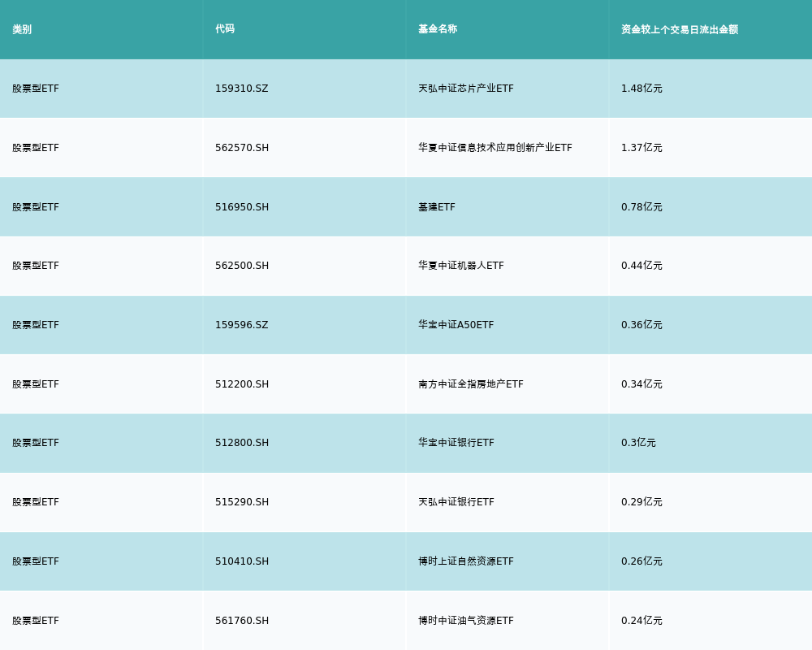The width and height of the screenshot is (812, 650).
Task: Open 南方中证全指房地产ETF entry
Action: coord(470,384)
